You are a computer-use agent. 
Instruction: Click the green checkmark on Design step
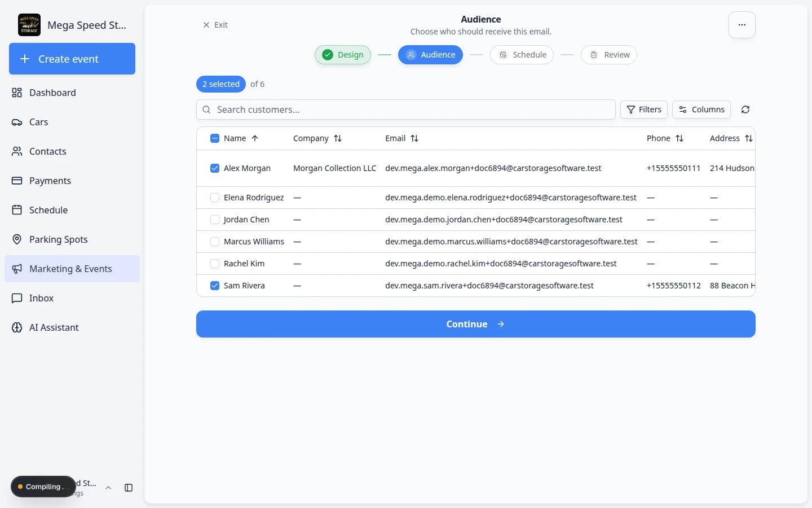[x=327, y=55]
